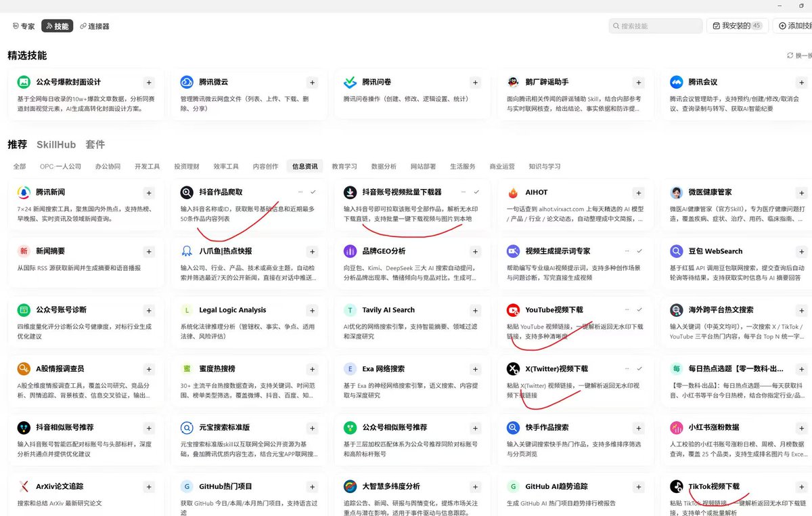Open more options on 抖音作品爬取 card
This screenshot has height=516, width=812.
(x=301, y=192)
